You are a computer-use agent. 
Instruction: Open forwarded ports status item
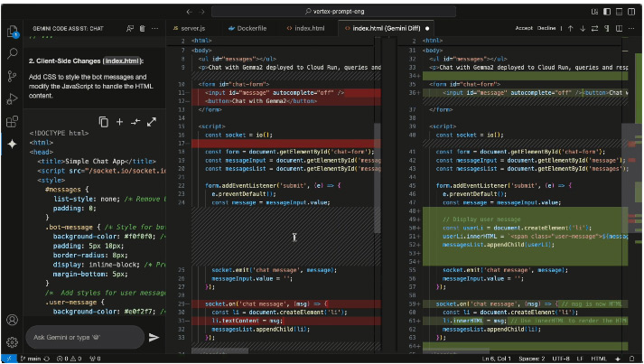click(95, 359)
